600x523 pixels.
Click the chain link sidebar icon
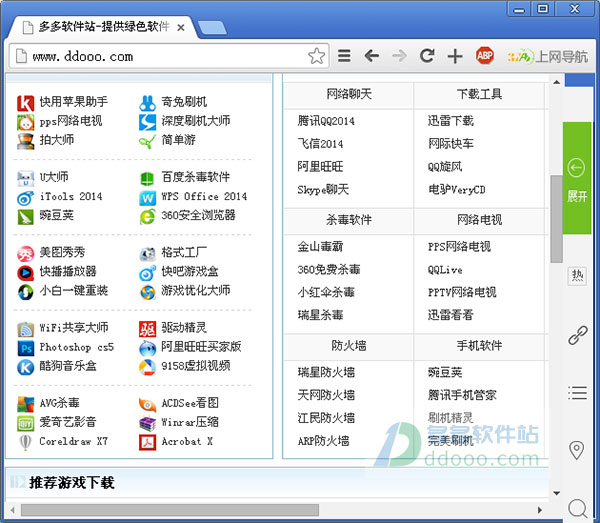(x=577, y=335)
